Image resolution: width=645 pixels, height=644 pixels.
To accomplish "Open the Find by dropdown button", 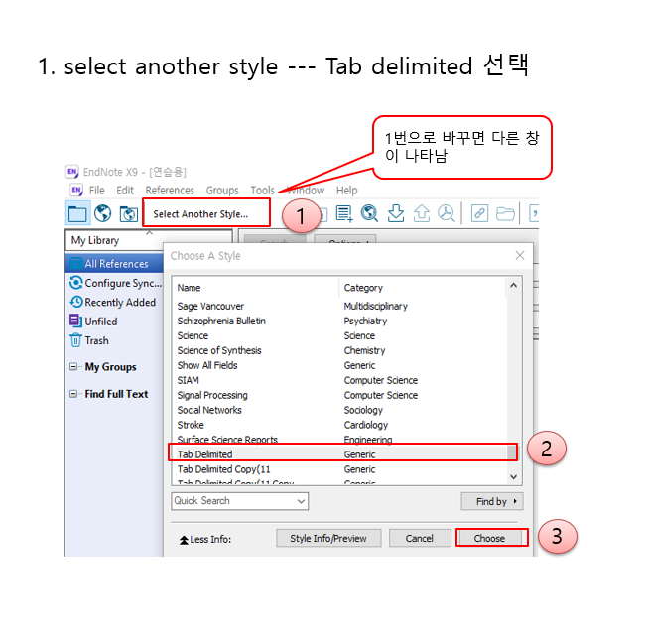I will [x=492, y=501].
